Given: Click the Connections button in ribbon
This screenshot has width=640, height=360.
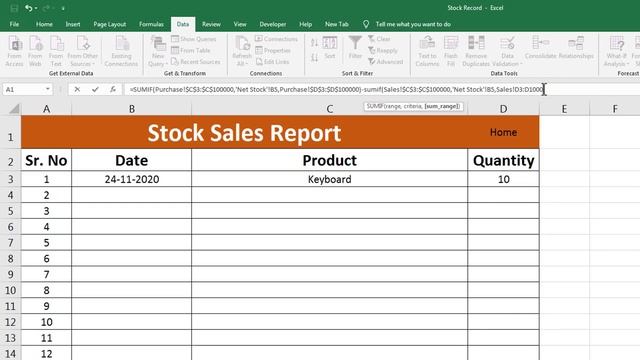Looking at the screenshot, I should pos(276,39).
